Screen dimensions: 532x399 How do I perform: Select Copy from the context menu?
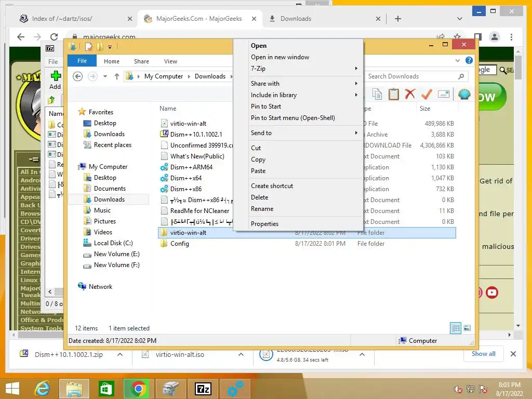tap(258, 159)
